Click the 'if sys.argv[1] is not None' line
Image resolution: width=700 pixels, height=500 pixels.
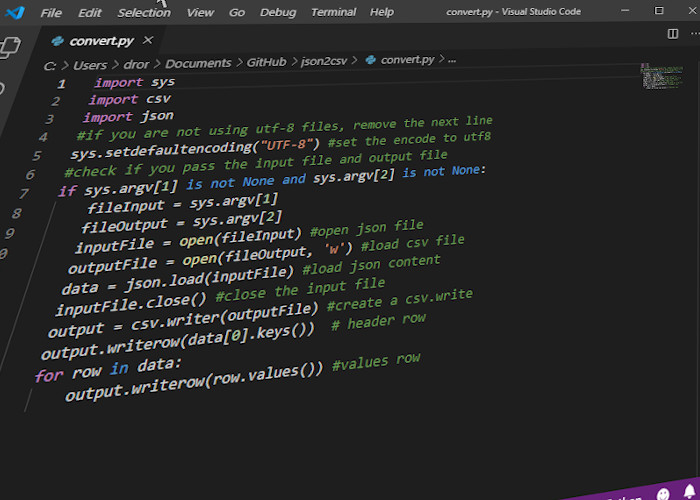(272, 181)
